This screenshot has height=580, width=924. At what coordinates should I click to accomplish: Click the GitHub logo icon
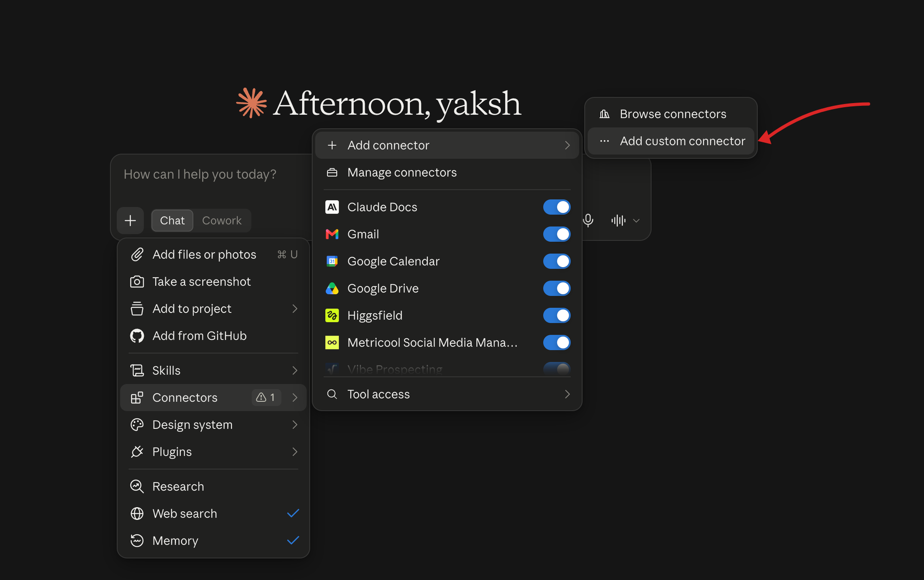[x=137, y=336]
